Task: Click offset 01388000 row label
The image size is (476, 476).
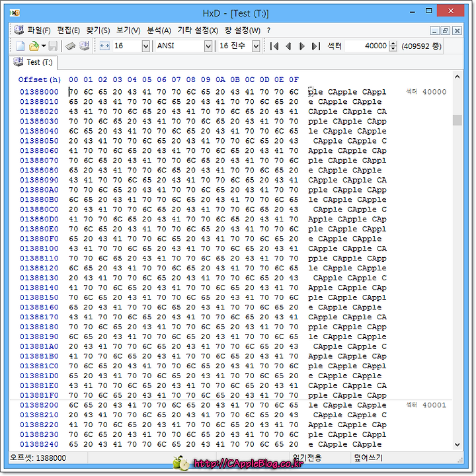Action: coord(39,92)
